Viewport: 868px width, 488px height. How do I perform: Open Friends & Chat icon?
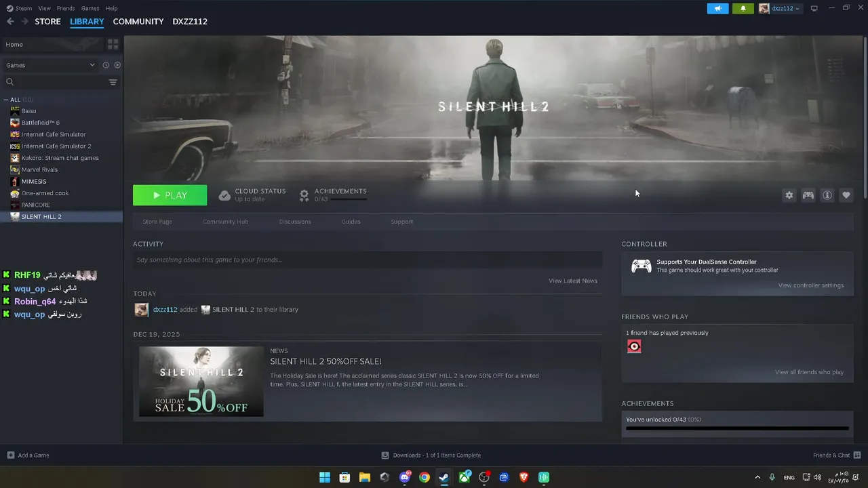(857, 455)
